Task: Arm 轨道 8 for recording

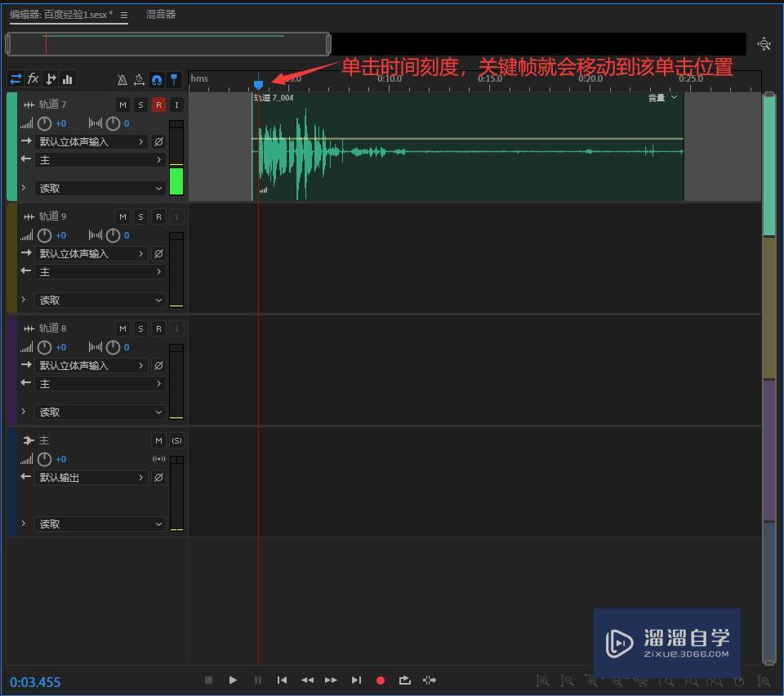Action: pyautogui.click(x=158, y=328)
